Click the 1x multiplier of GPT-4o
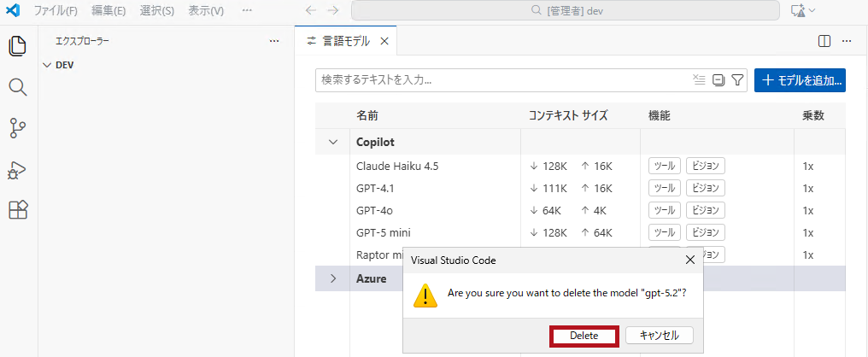This screenshot has width=868, height=357. tap(807, 210)
